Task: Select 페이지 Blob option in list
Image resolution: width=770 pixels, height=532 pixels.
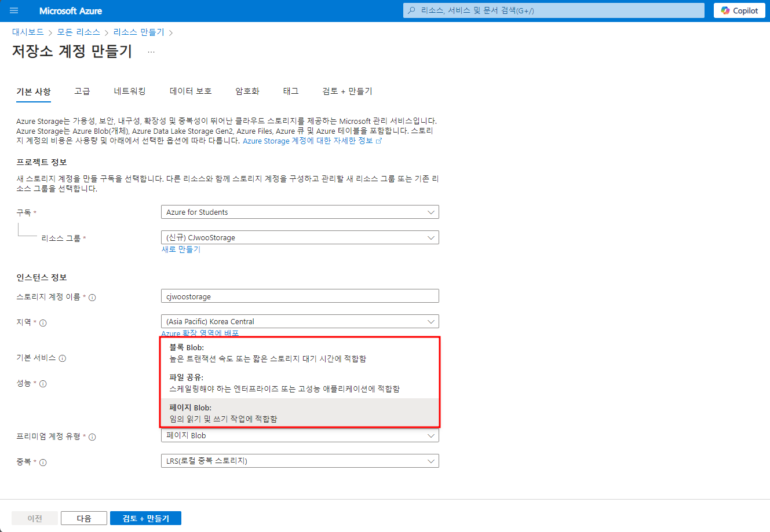Action: (300, 413)
